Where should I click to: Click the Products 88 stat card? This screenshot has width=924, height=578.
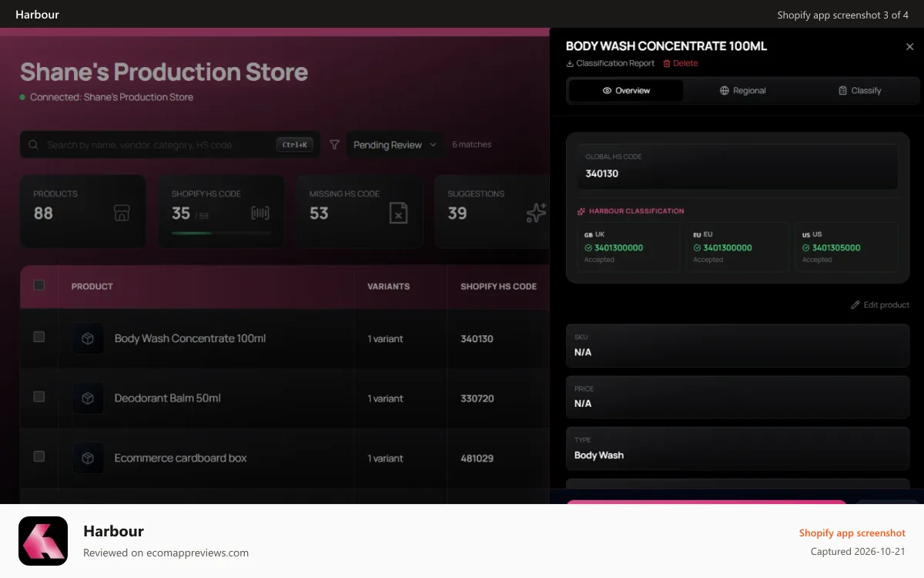click(83, 211)
